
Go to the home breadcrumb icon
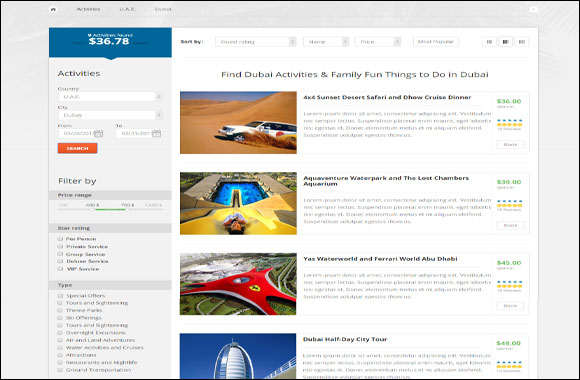click(53, 9)
